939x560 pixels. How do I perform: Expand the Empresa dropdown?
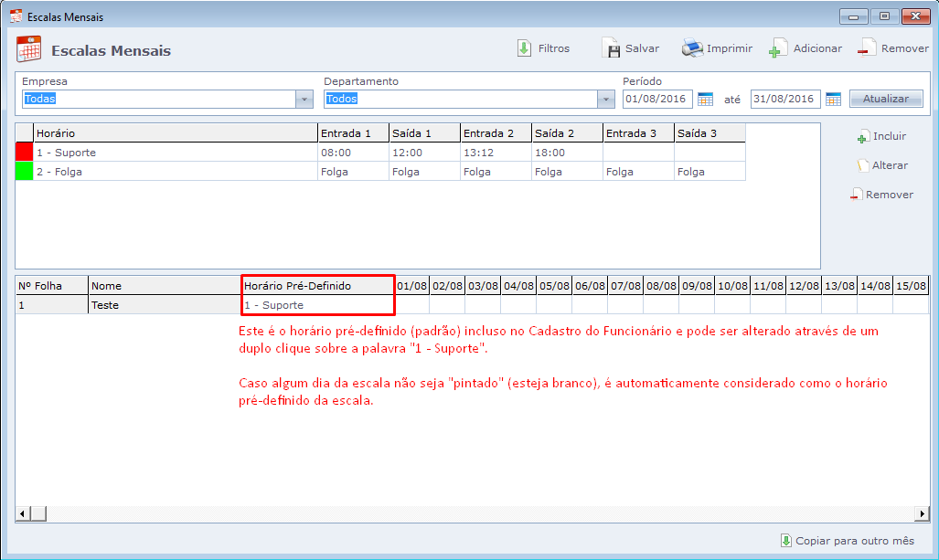coord(304,100)
